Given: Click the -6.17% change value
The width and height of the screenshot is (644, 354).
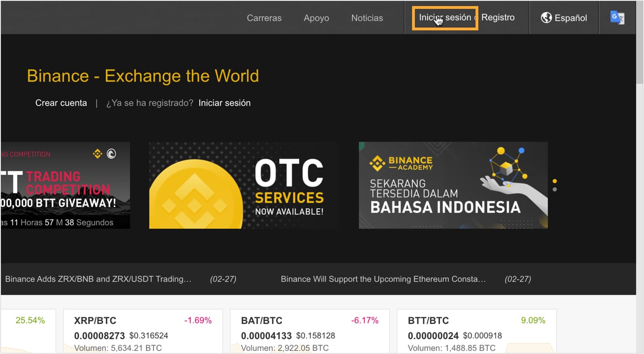Looking at the screenshot, I should (365, 320).
